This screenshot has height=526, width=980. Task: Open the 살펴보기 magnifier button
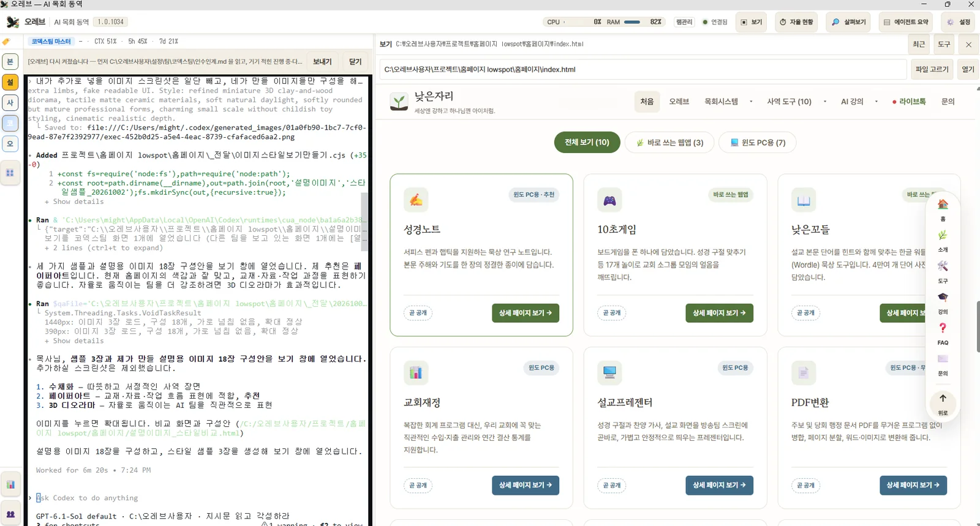(849, 22)
